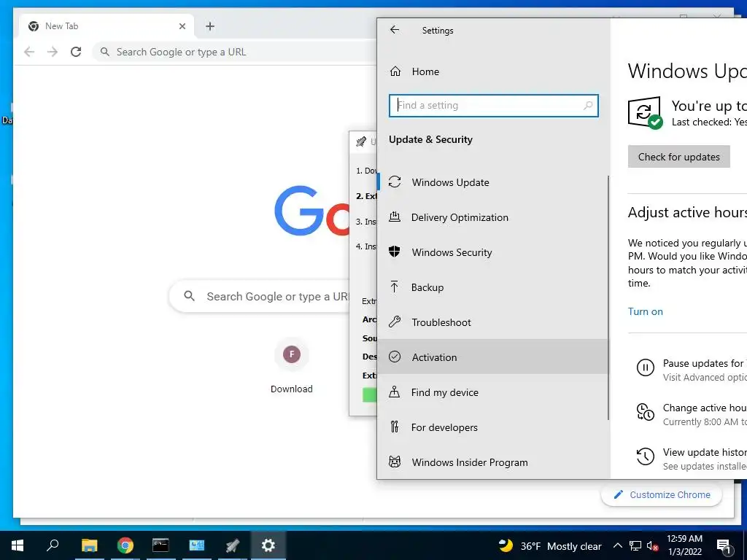Open the Settings Home page
The height and width of the screenshot is (560, 747).
click(x=492, y=71)
